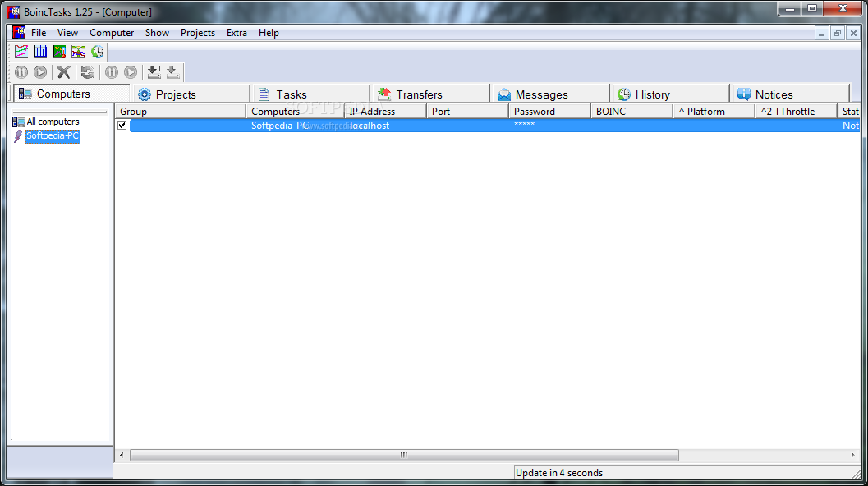Click the lightning icon beside Softpedia-PC
The width and height of the screenshot is (868, 486).
pos(18,136)
